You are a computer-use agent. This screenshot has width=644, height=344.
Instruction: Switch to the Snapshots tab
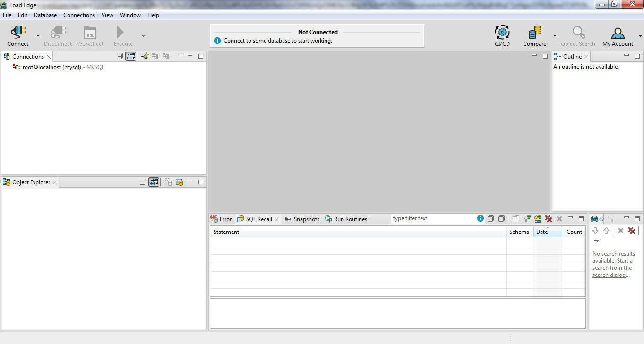(302, 219)
